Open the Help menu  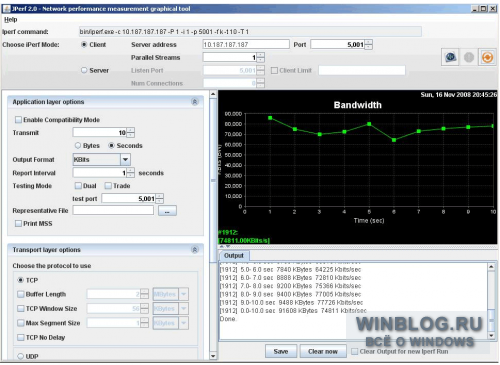pos(10,20)
